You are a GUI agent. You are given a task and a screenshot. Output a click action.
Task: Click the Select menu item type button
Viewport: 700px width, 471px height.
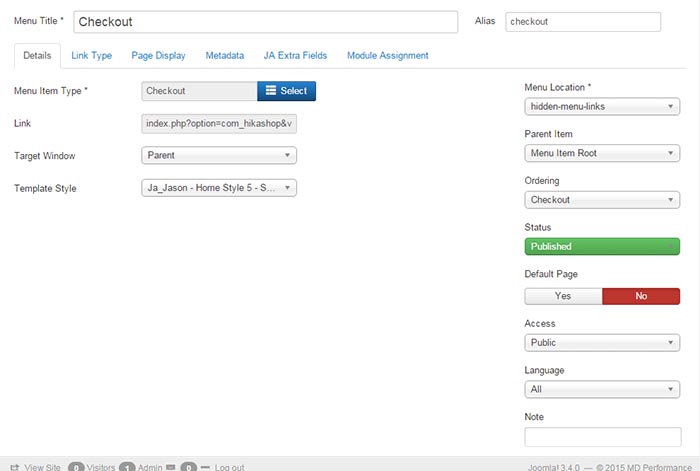coord(287,91)
